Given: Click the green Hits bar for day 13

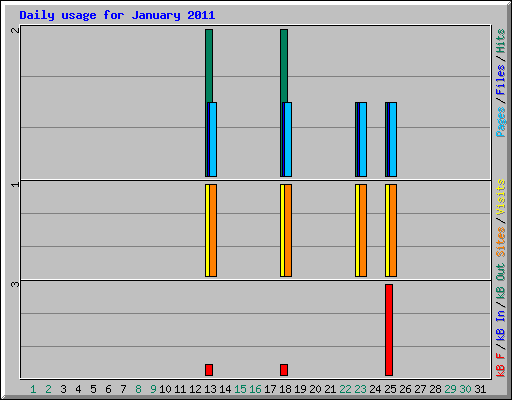Looking at the screenshot, I should coord(209,66).
